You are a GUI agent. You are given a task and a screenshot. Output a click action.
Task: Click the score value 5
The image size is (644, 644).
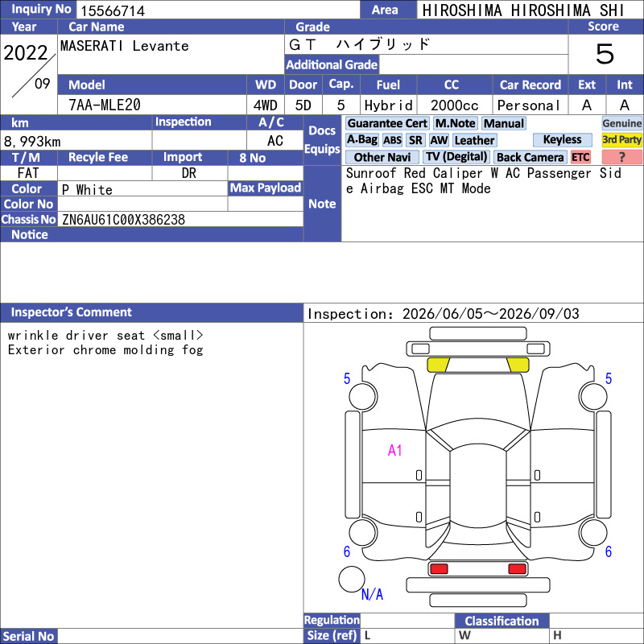tap(605, 54)
